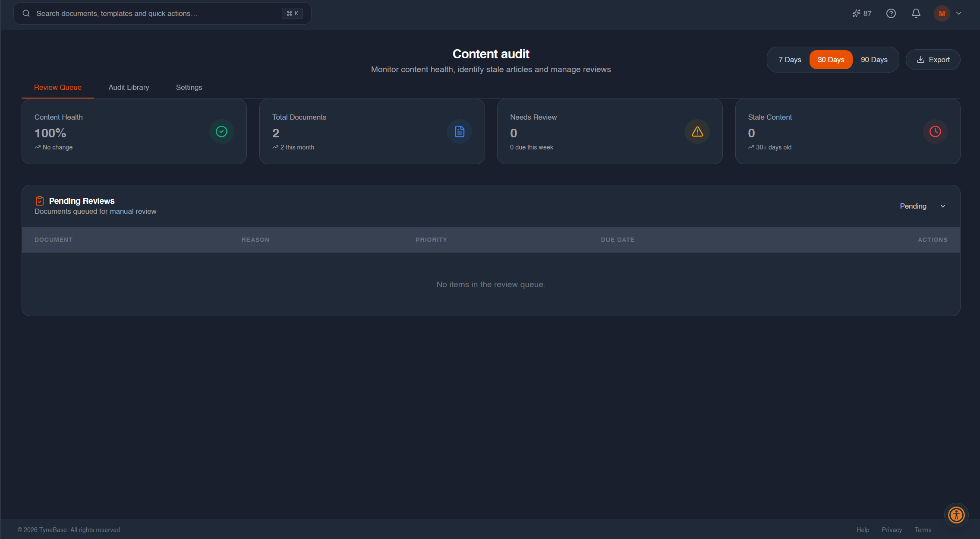Open the help question mark icon

[x=891, y=13]
